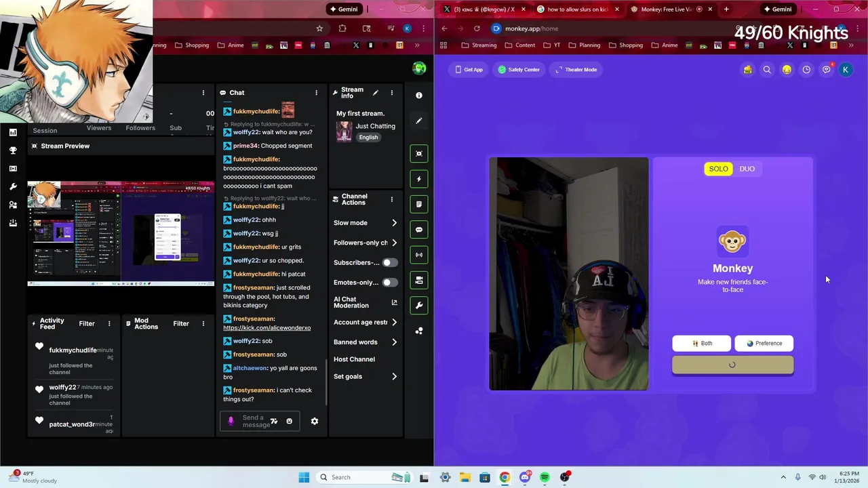The image size is (868, 488).
Task: Click the Preference button on Monkey
Action: [x=764, y=344]
